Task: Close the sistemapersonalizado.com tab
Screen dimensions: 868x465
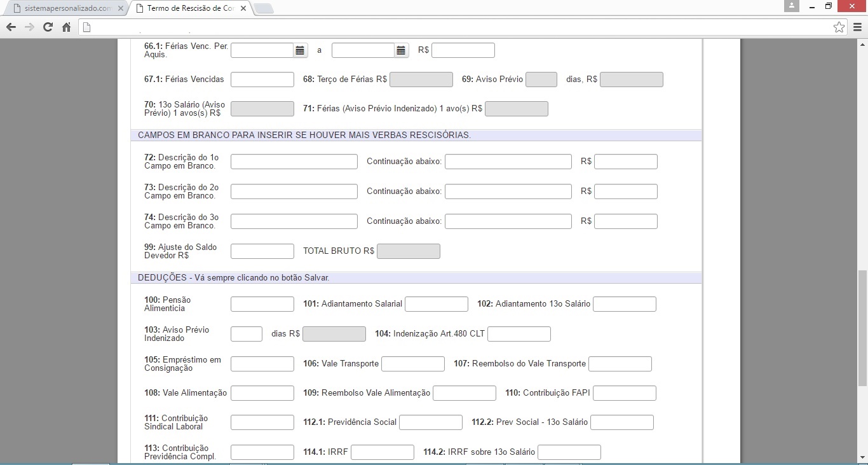Action: coord(121,9)
